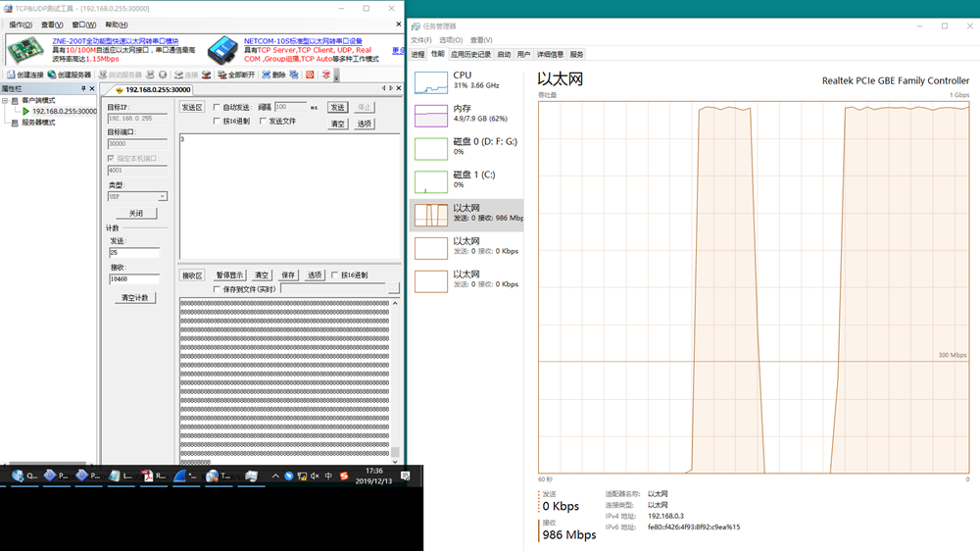
Task: Click the speaker volume icon in system tray
Action: tap(315, 476)
